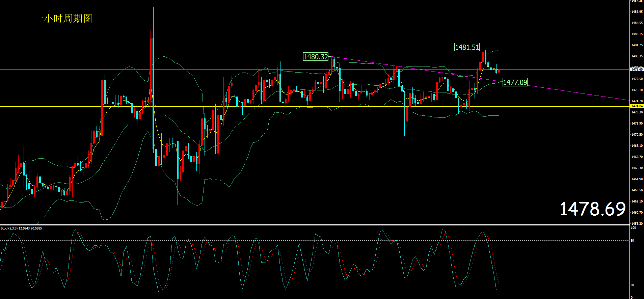Click axis price label 1462.10
The width and height of the screenshot is (644, 299).
(x=637, y=201)
